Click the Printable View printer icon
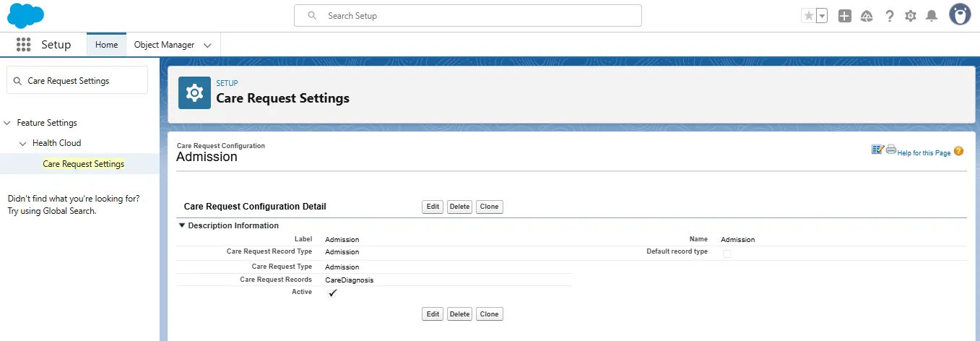The width and height of the screenshot is (980, 341). coord(890,150)
